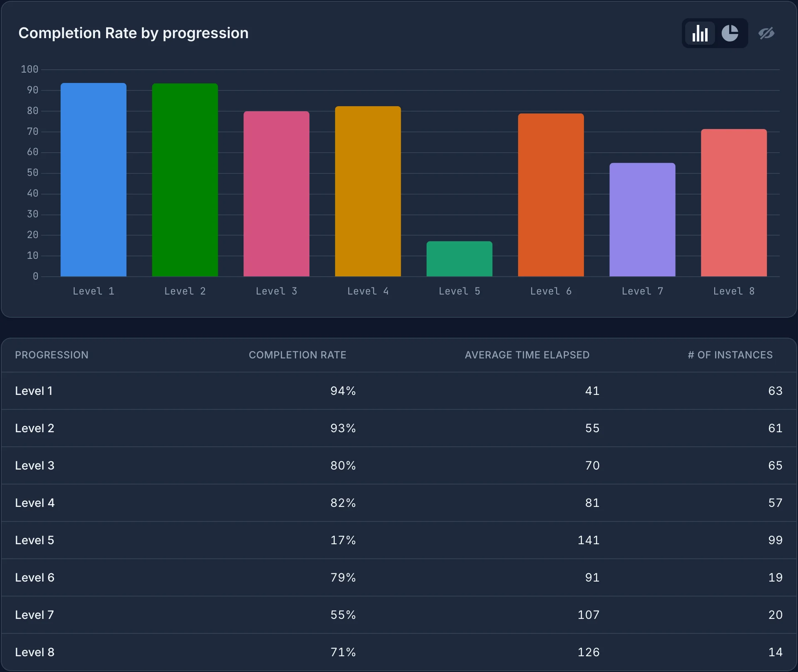
Task: Click the 55% completion rate cell
Action: [343, 615]
